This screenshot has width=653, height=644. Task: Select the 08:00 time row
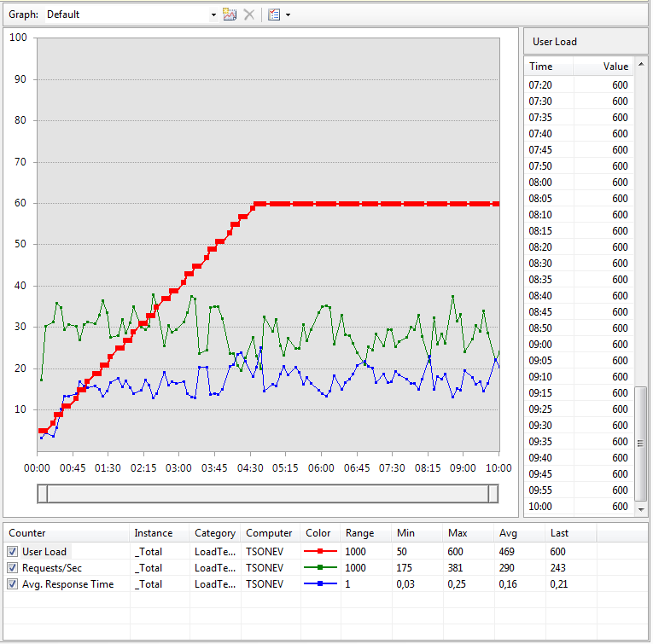click(x=579, y=183)
